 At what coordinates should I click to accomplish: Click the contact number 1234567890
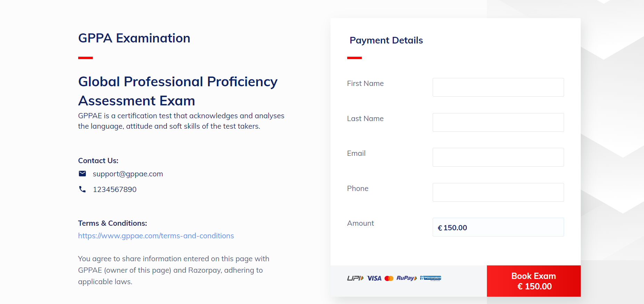coord(115,190)
